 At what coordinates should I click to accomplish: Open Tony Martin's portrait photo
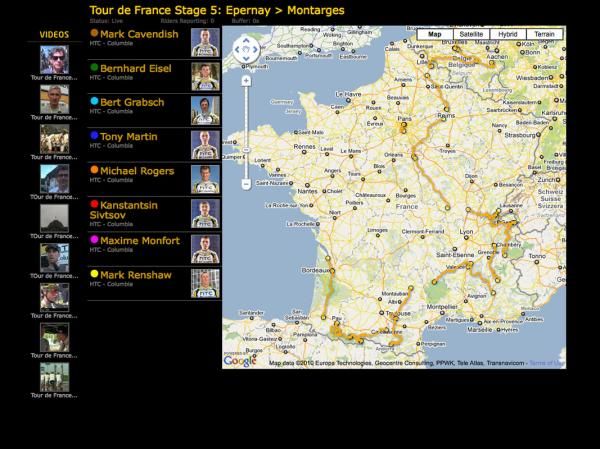[205, 145]
